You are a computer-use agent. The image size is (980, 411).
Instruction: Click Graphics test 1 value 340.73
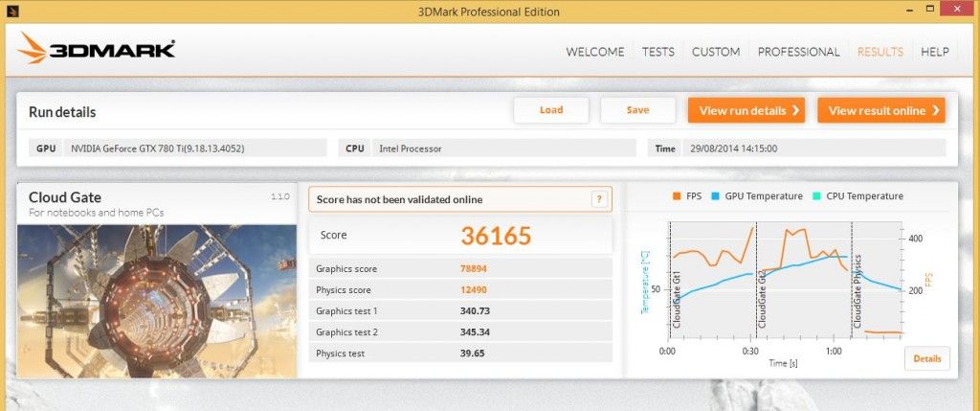pos(475,311)
